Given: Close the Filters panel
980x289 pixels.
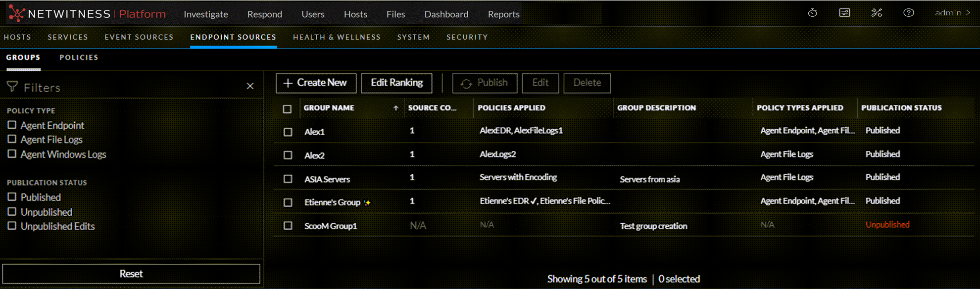Looking at the screenshot, I should pos(250,86).
